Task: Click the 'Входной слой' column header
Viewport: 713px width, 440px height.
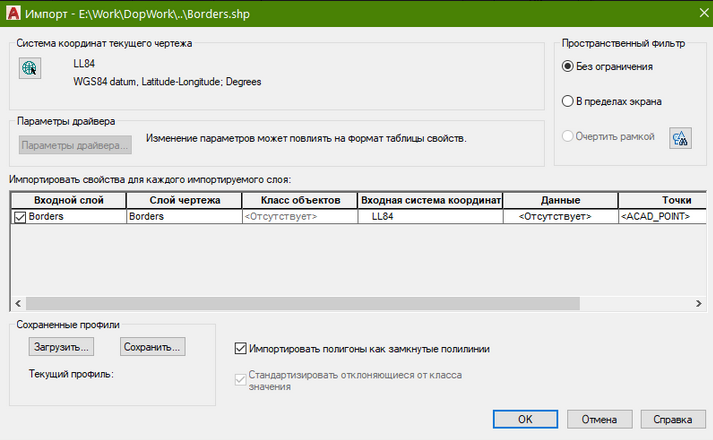Action: pyautogui.click(x=67, y=200)
